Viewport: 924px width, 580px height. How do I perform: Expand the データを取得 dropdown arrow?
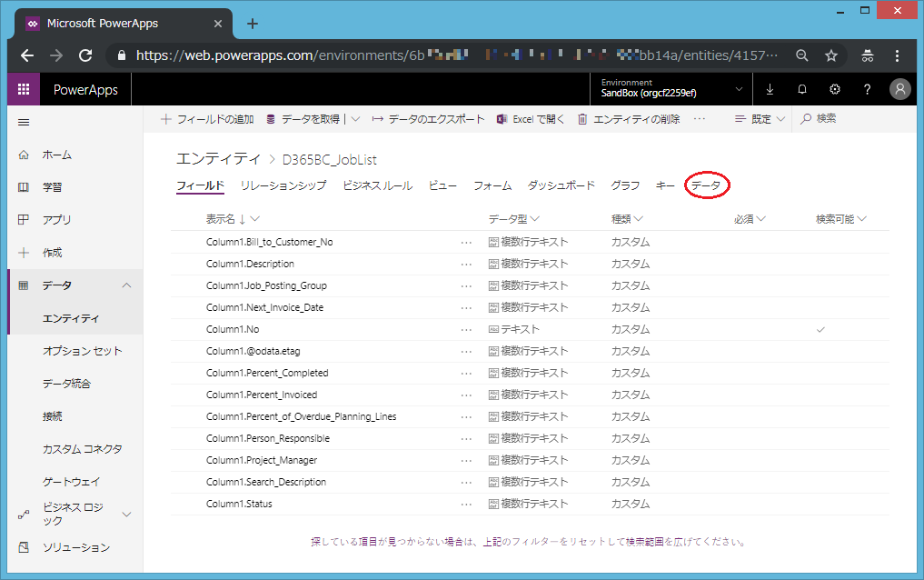click(355, 119)
